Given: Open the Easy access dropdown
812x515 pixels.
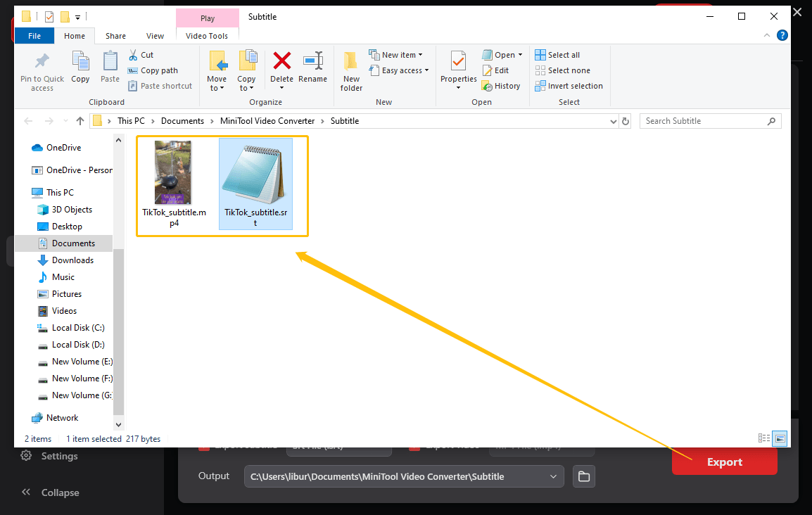Looking at the screenshot, I should click(x=399, y=70).
